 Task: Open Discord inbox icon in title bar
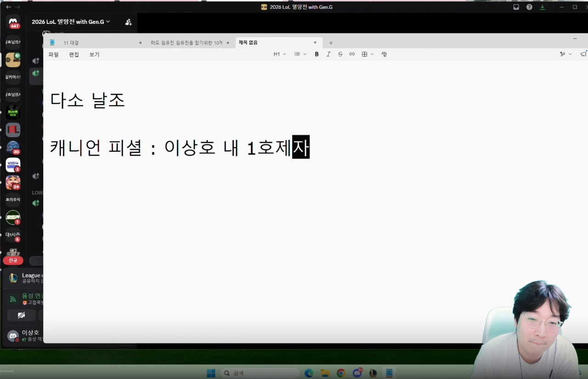coord(516,7)
